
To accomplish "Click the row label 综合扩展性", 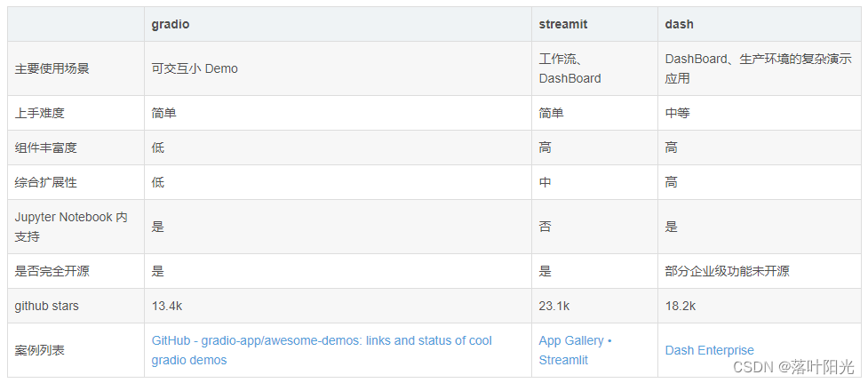I will 46,182.
